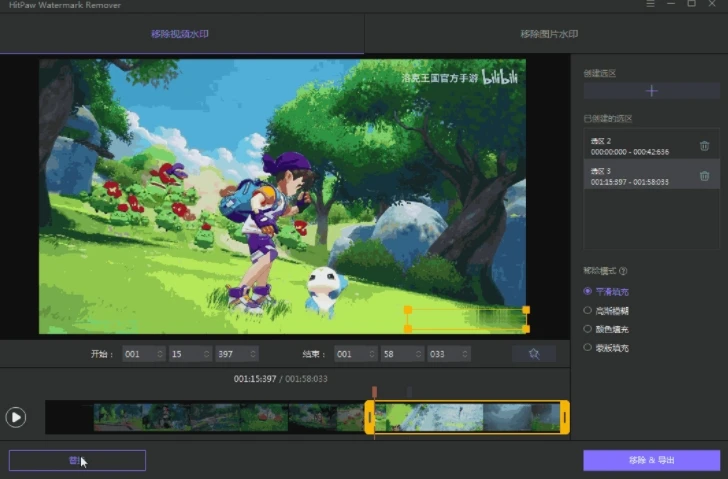
Task: Click the 已创建的选区 label
Action: [x=608, y=119]
